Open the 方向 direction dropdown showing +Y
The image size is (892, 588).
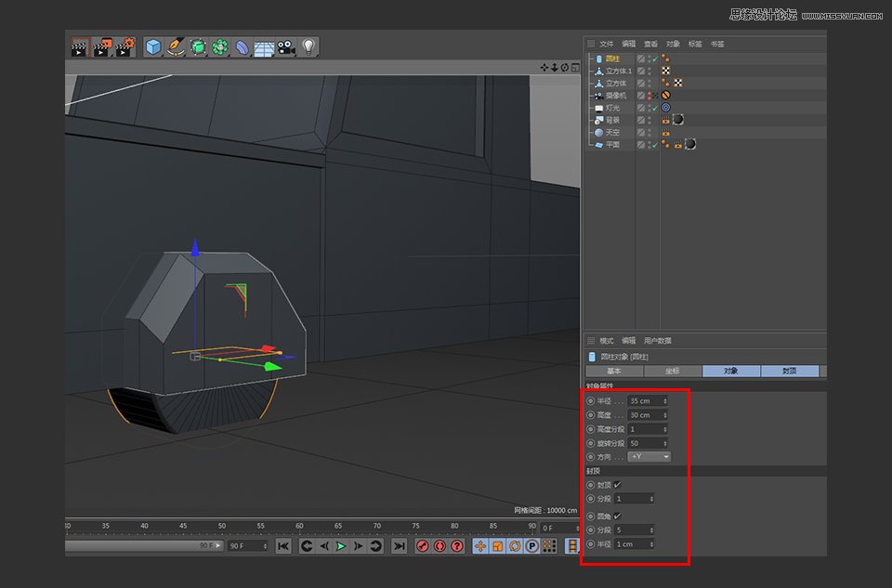(649, 457)
